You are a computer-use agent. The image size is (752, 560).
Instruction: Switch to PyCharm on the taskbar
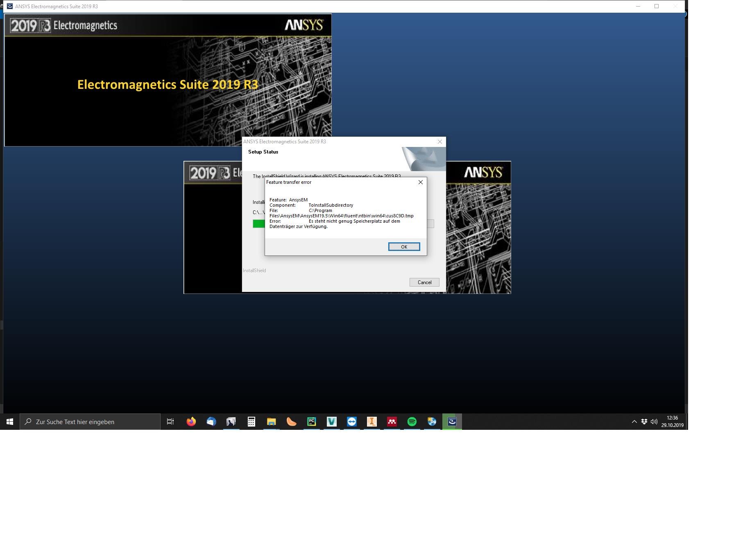(x=311, y=422)
